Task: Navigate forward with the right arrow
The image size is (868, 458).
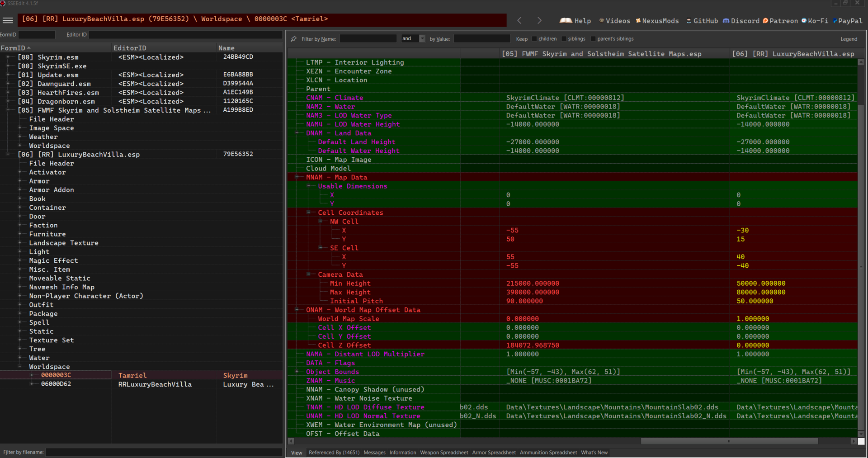Action: tap(539, 20)
